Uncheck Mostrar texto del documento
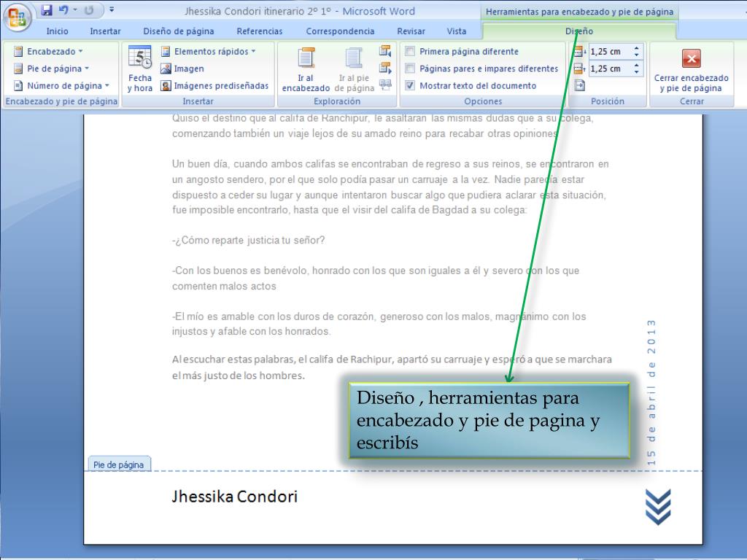747x560 pixels. coord(471,86)
